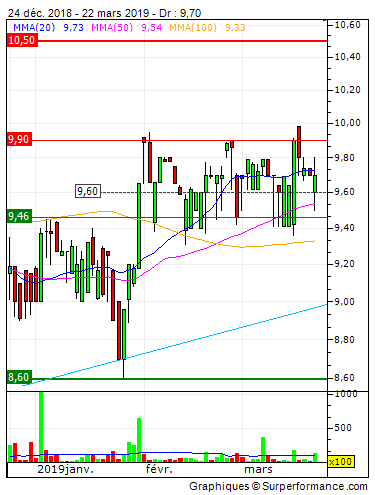Click the mars month label on axis
Screen dimensions: 375x495
258,469
